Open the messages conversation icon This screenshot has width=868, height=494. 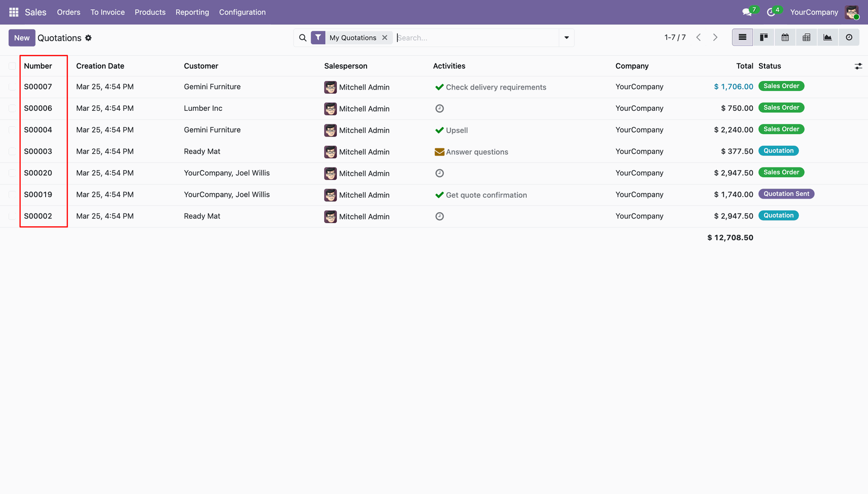click(x=747, y=12)
